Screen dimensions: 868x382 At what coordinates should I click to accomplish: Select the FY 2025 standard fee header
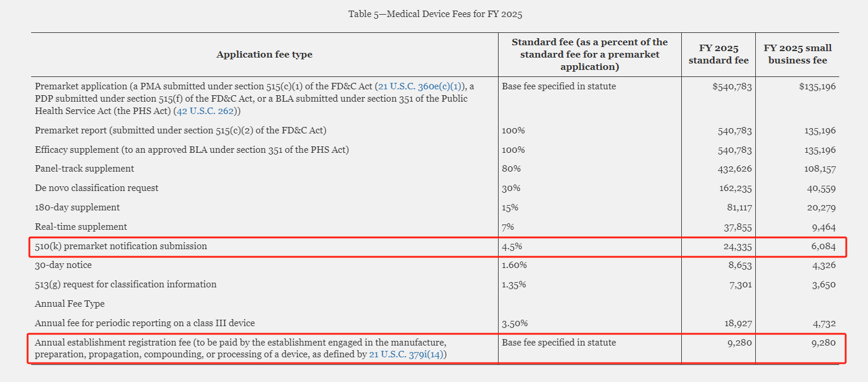pyautogui.click(x=718, y=54)
